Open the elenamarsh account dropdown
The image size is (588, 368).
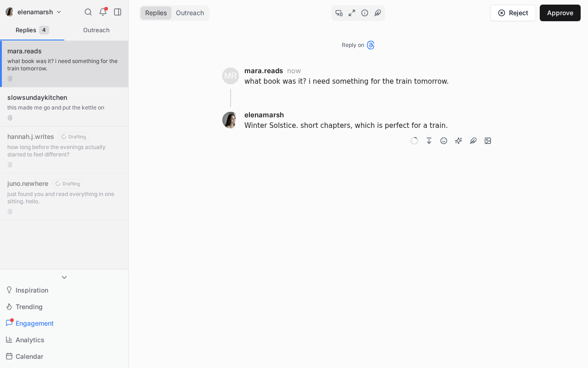coord(34,12)
